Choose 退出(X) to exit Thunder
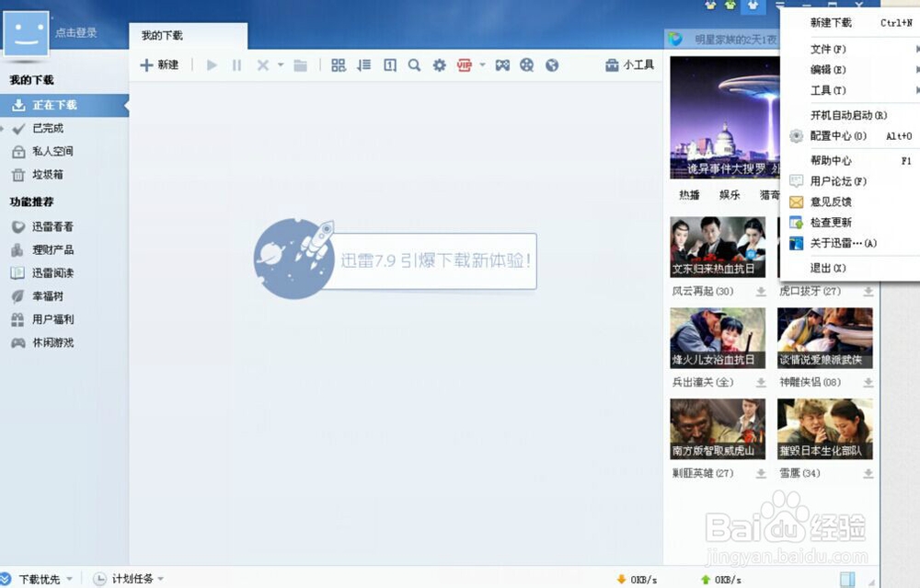 click(x=851, y=268)
